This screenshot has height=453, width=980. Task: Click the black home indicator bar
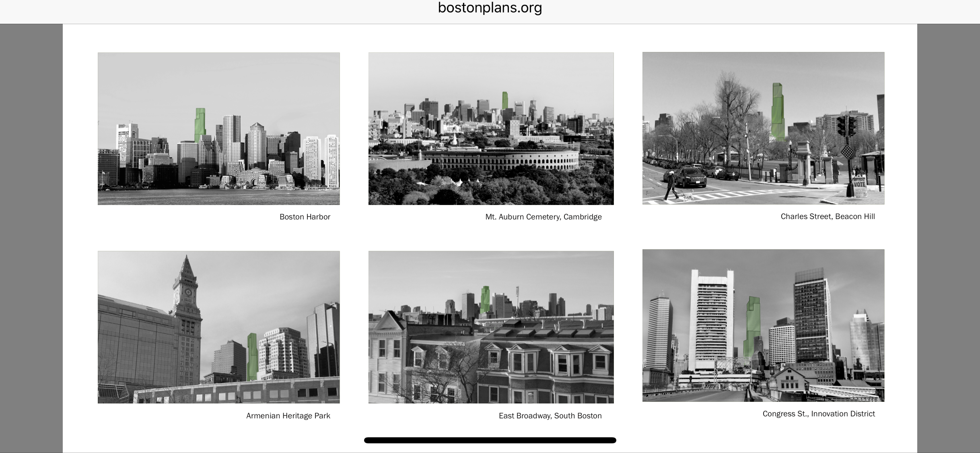coord(490,440)
